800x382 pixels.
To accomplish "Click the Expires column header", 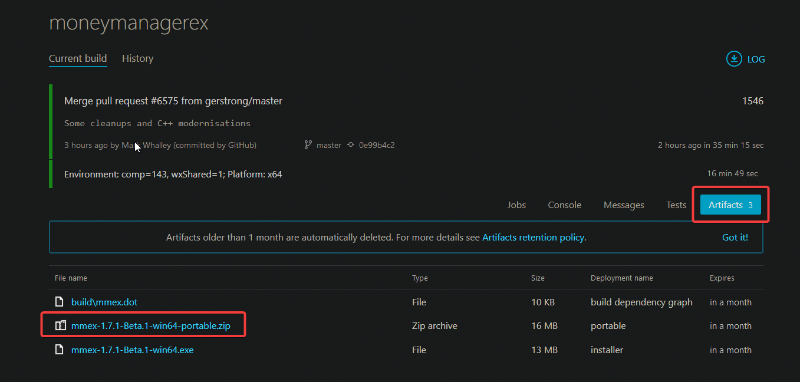I will (721, 278).
